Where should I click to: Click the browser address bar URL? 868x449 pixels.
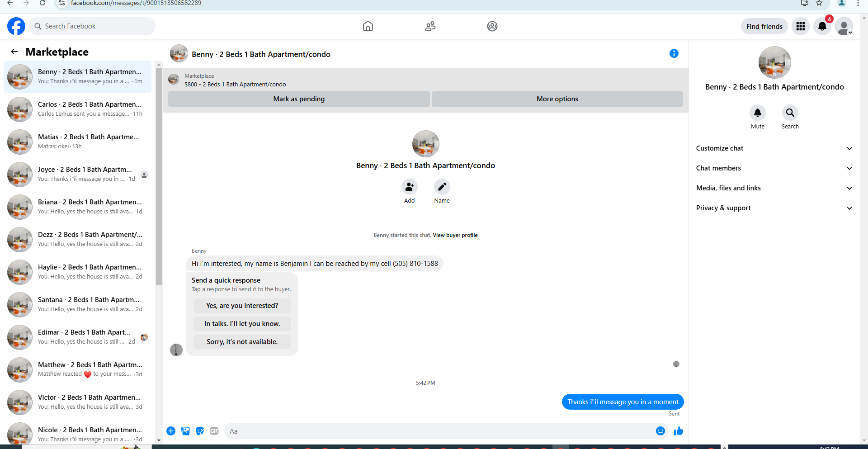click(136, 3)
